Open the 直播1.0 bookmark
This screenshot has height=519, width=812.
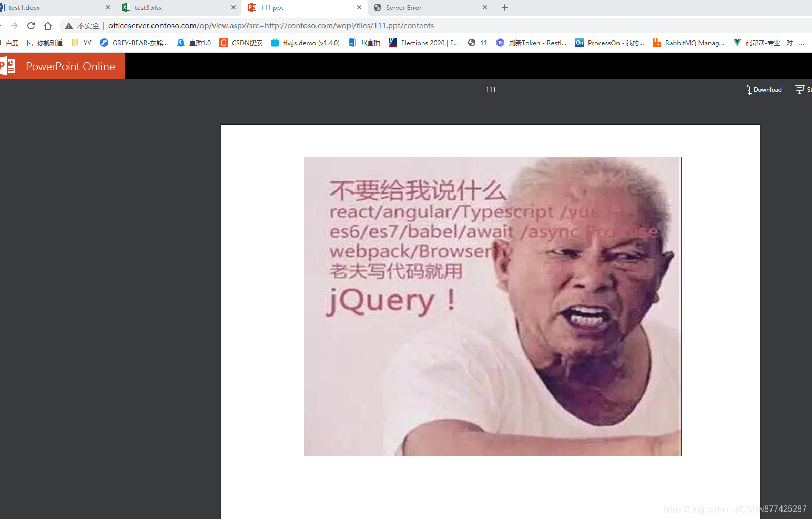click(194, 43)
